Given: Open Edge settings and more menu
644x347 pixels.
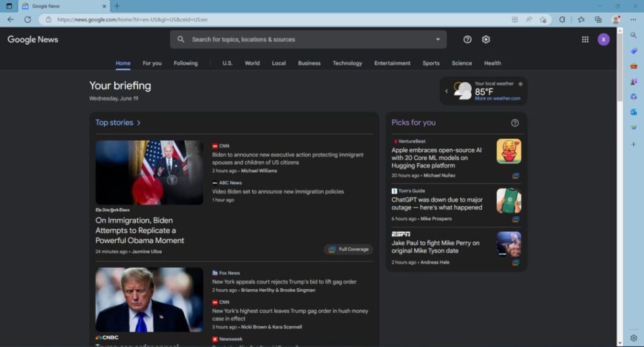Looking at the screenshot, I should pos(633,19).
